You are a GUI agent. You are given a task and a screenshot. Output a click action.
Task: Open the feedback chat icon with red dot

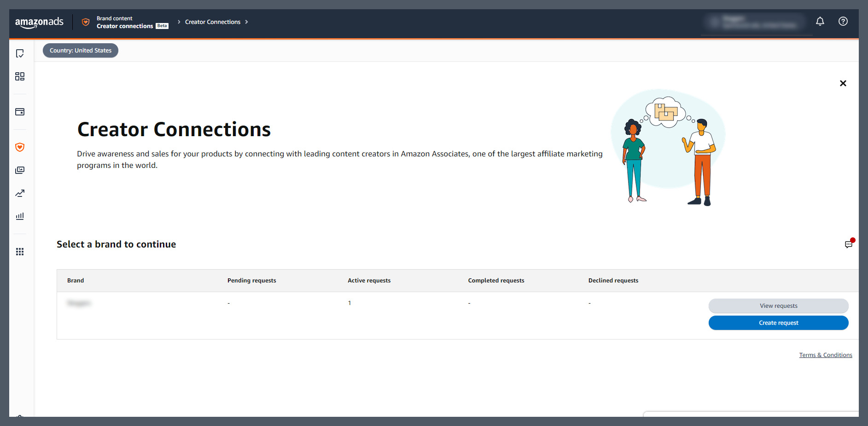pos(849,244)
